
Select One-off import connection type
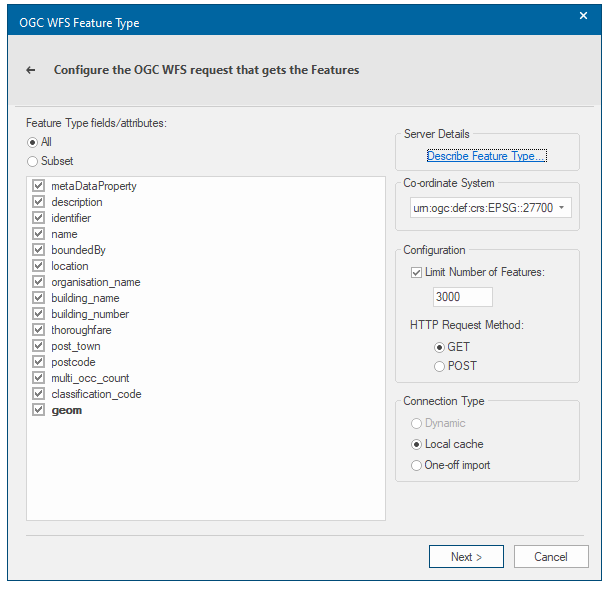point(416,465)
